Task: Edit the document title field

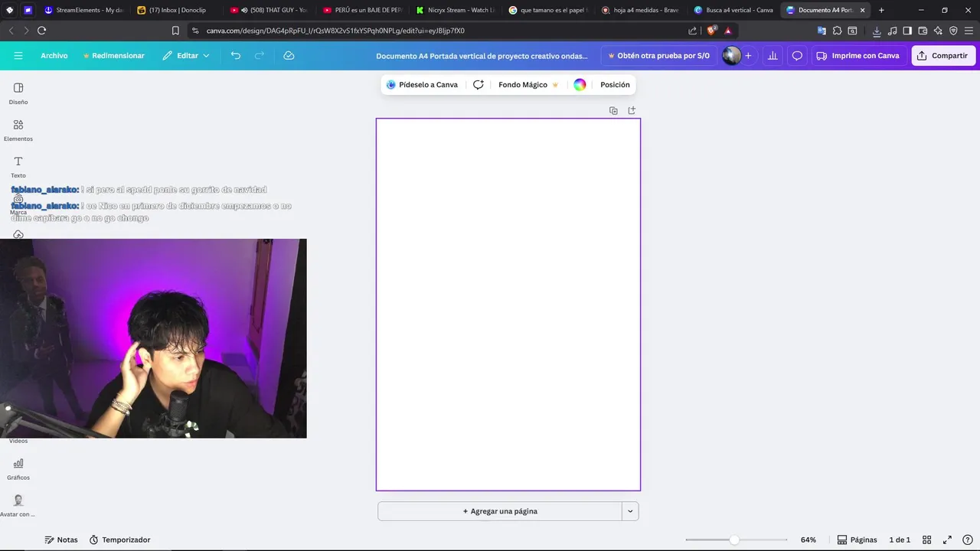Action: 482,56
